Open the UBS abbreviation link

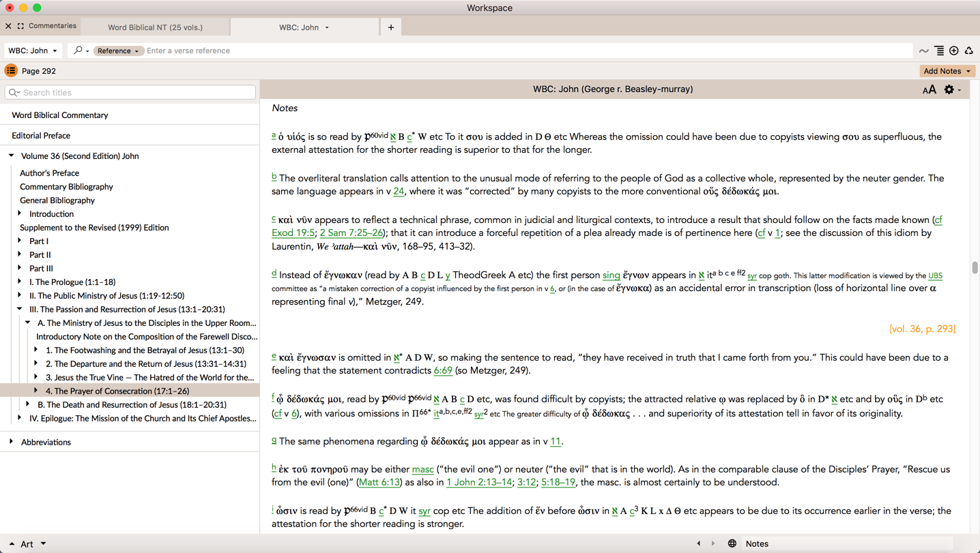935,275
